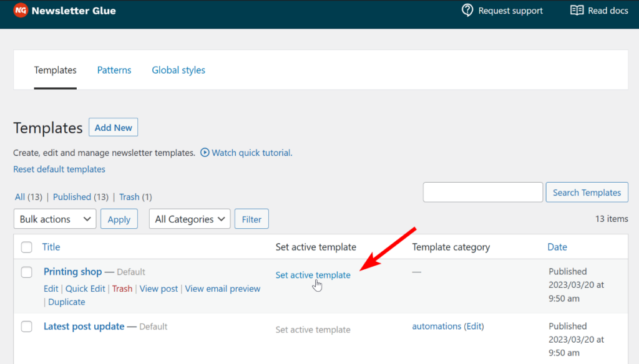Open the Trash filter showing one item
This screenshot has height=364, width=639.
[x=130, y=196]
